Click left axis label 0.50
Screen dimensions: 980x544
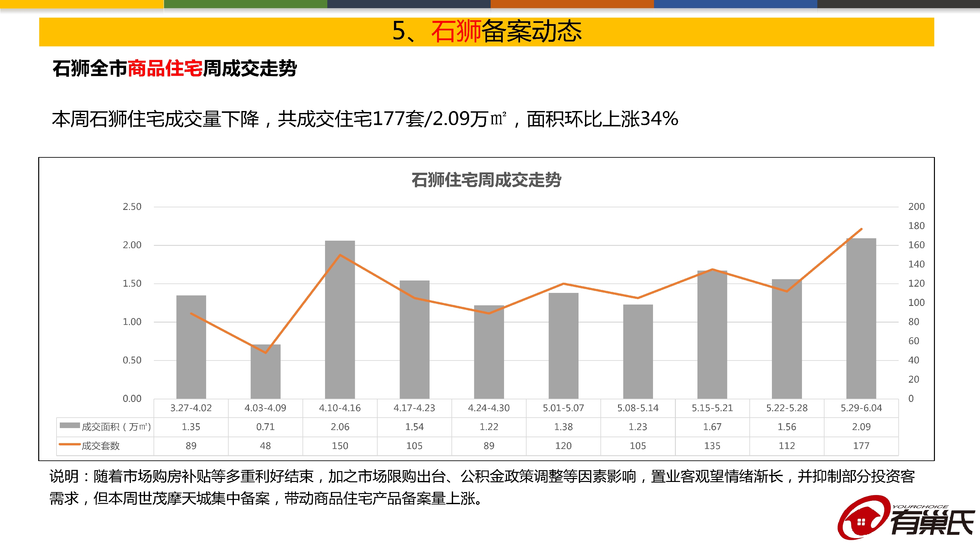132,360
